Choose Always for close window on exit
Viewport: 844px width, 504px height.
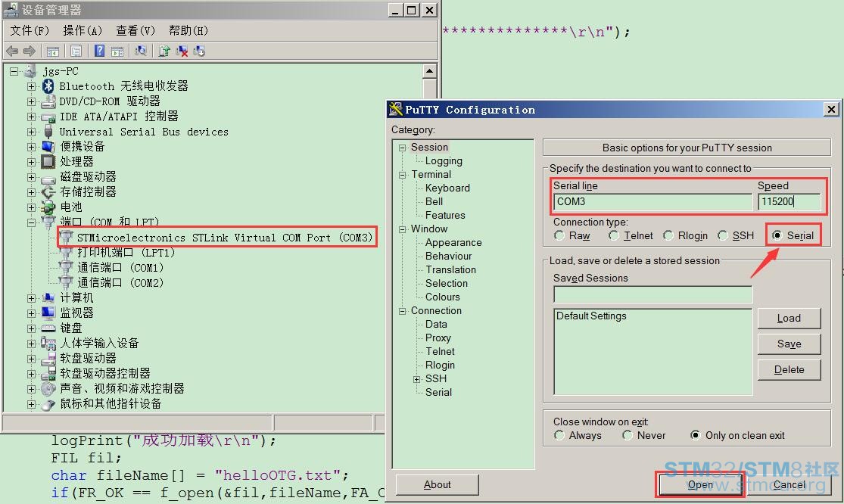(559, 435)
